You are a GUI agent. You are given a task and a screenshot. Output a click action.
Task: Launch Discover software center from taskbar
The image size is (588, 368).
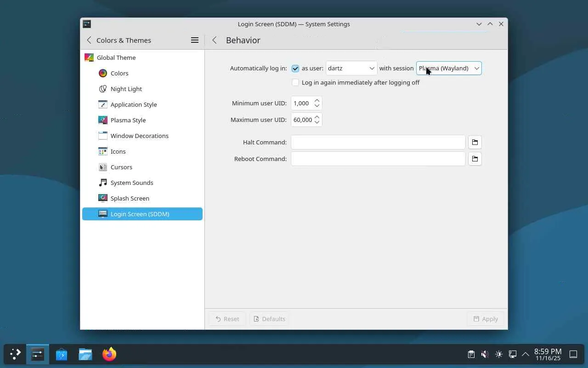point(62,354)
